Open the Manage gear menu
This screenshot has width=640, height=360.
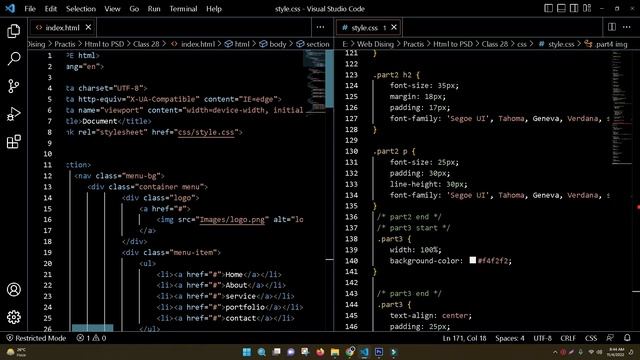[13, 317]
